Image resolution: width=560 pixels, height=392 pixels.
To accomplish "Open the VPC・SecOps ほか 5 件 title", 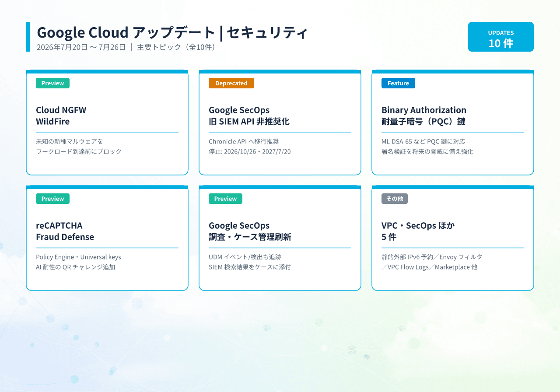I will tap(418, 231).
